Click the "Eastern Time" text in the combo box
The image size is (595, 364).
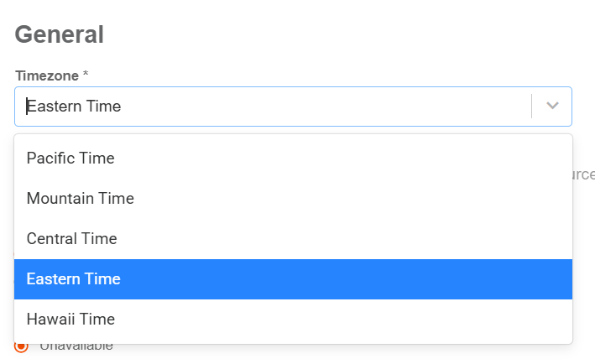point(75,107)
